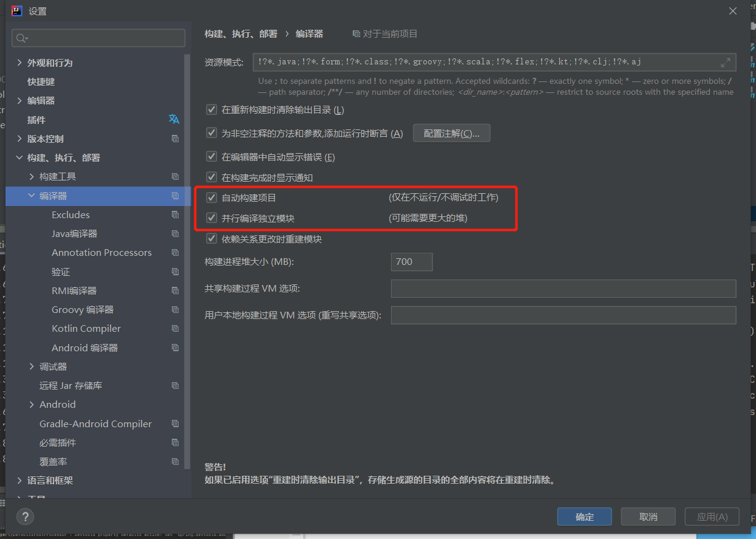This screenshot has width=756, height=539.
Task: Click the project-level icon on the 编译器 row
Action: (x=175, y=196)
